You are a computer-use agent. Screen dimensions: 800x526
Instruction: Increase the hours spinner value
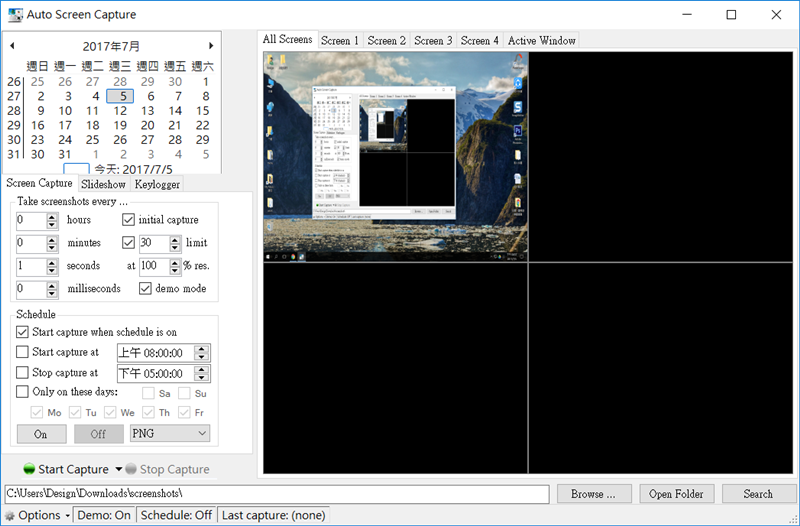click(52, 216)
